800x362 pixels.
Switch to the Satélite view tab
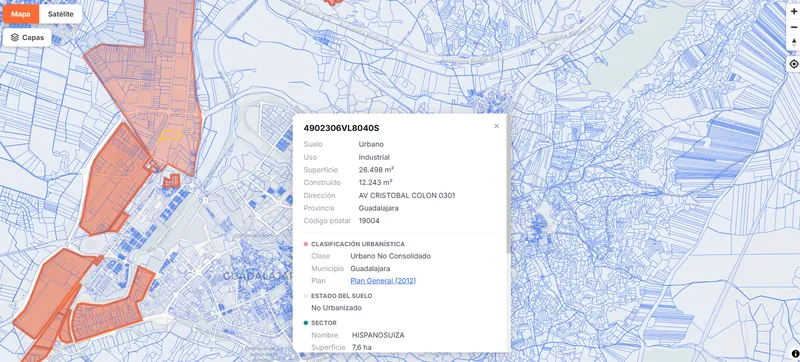[x=61, y=14]
